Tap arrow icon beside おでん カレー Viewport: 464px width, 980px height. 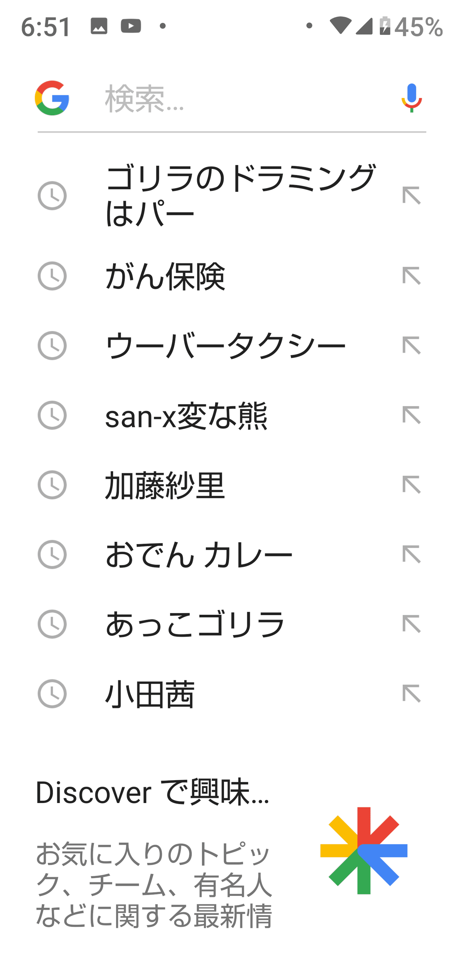pyautogui.click(x=411, y=554)
